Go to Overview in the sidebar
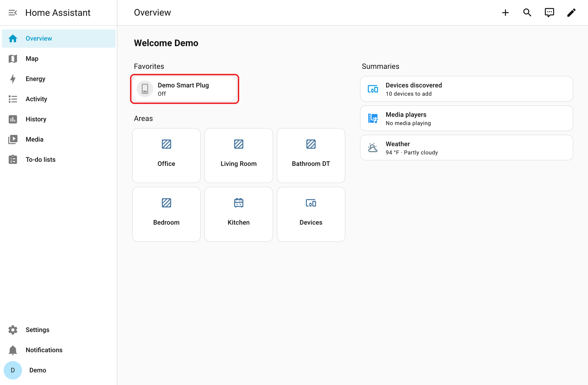This screenshot has width=588, height=385. tap(59, 39)
